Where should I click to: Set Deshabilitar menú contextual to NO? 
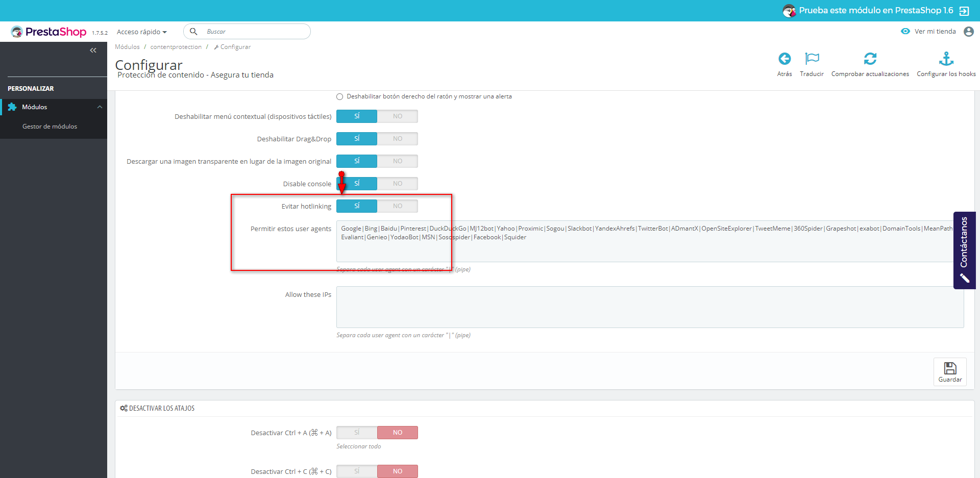[x=398, y=116]
